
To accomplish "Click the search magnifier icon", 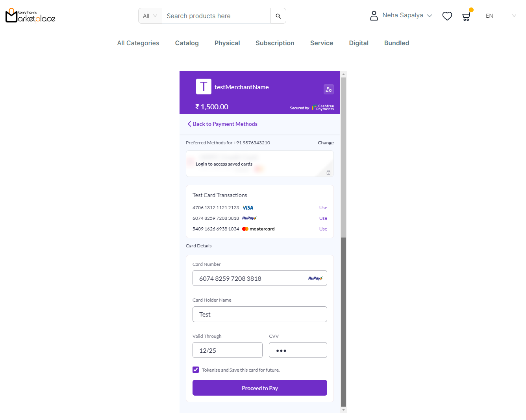I will click(x=278, y=16).
